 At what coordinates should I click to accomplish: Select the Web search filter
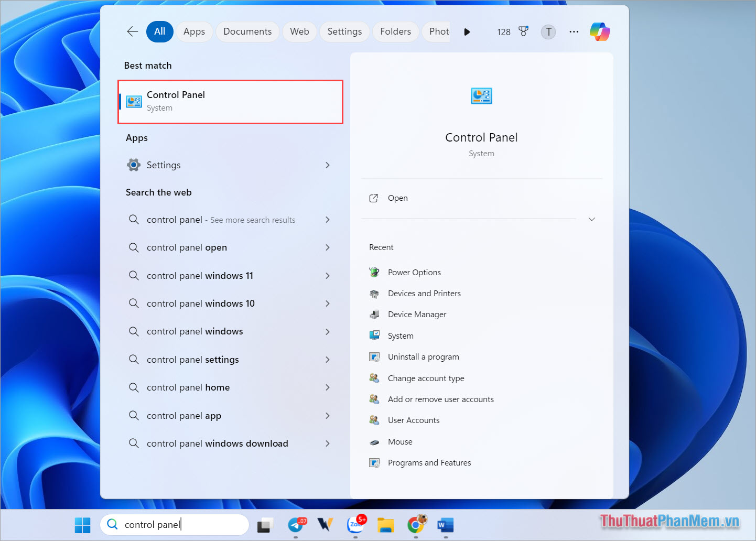click(299, 31)
